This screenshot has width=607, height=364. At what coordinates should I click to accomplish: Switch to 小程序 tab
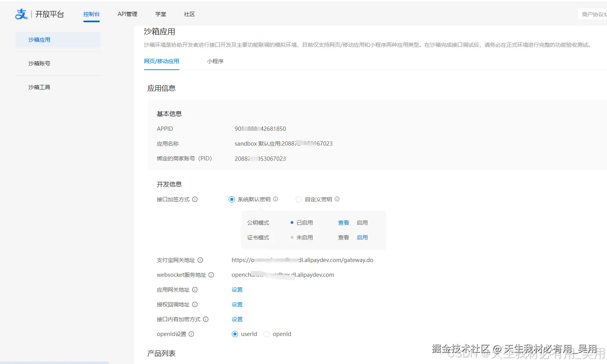[215, 61]
